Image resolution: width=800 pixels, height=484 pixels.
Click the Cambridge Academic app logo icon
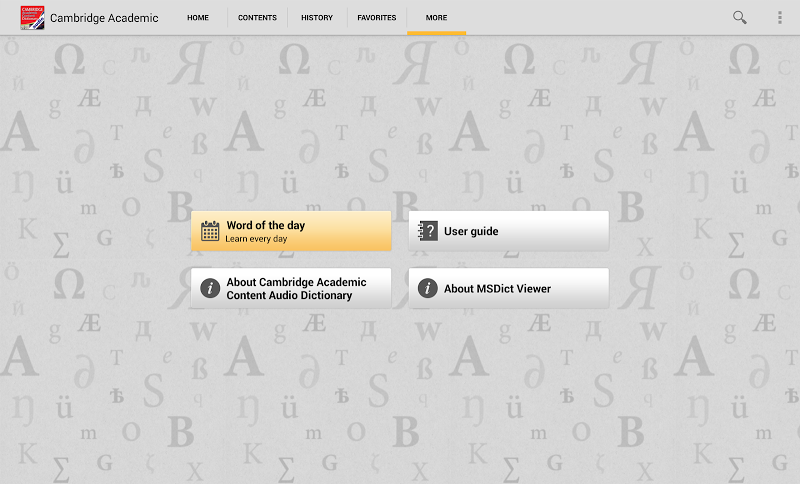(x=32, y=17)
